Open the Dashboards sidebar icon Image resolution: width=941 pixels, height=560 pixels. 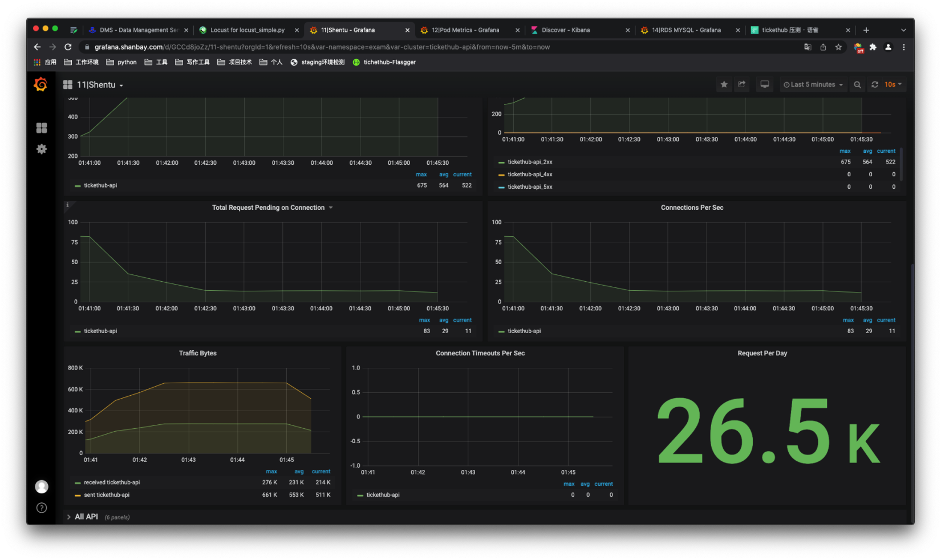[42, 128]
